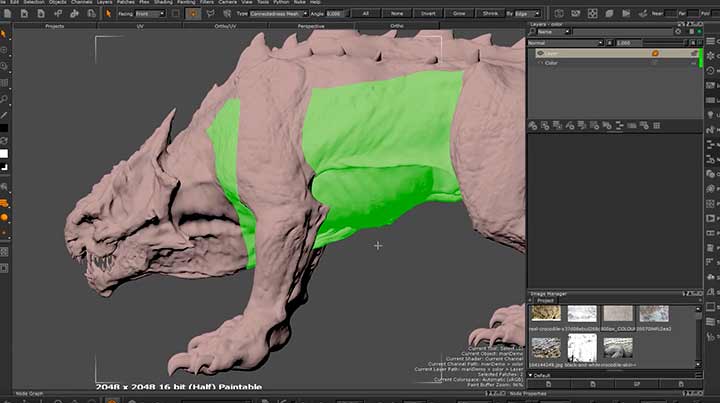Screen dimensions: 720x403
Task: Toggle the square checkbox next to Facing dropdown
Action: click(x=176, y=14)
